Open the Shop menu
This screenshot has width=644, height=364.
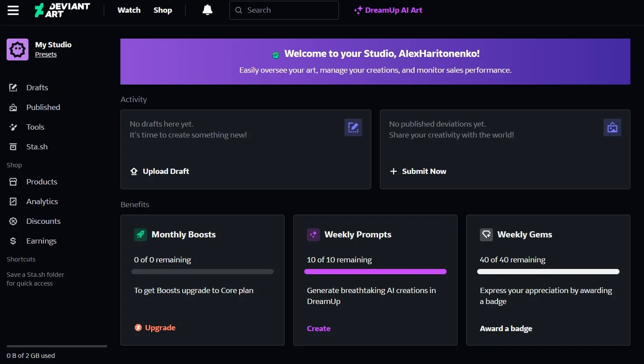[163, 10]
